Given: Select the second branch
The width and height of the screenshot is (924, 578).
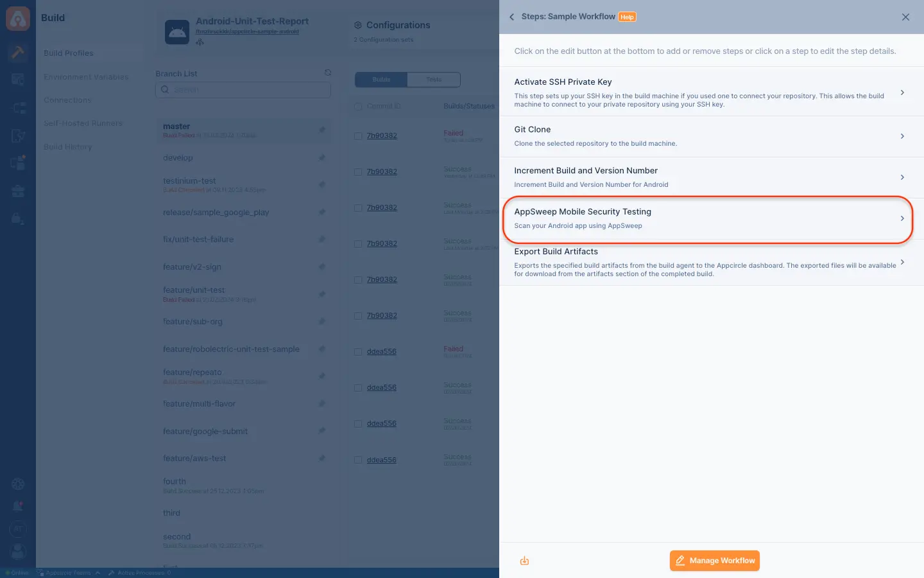Looking at the screenshot, I should coord(176,537).
